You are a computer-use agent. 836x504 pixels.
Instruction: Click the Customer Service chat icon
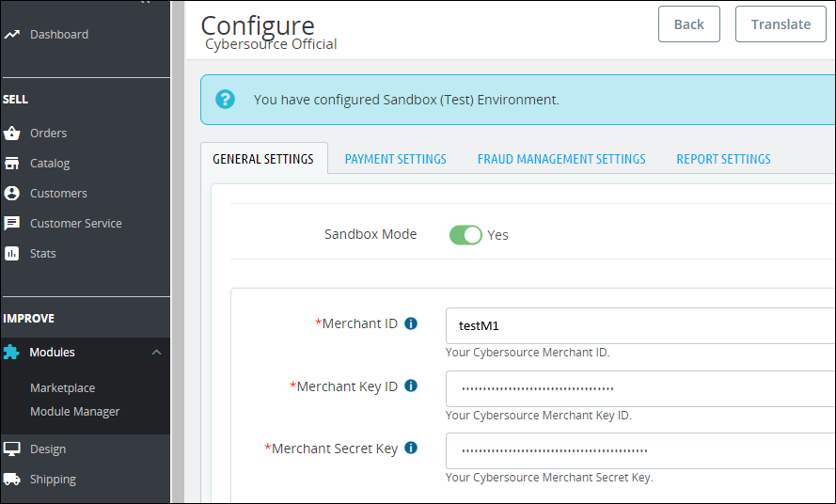(11, 223)
